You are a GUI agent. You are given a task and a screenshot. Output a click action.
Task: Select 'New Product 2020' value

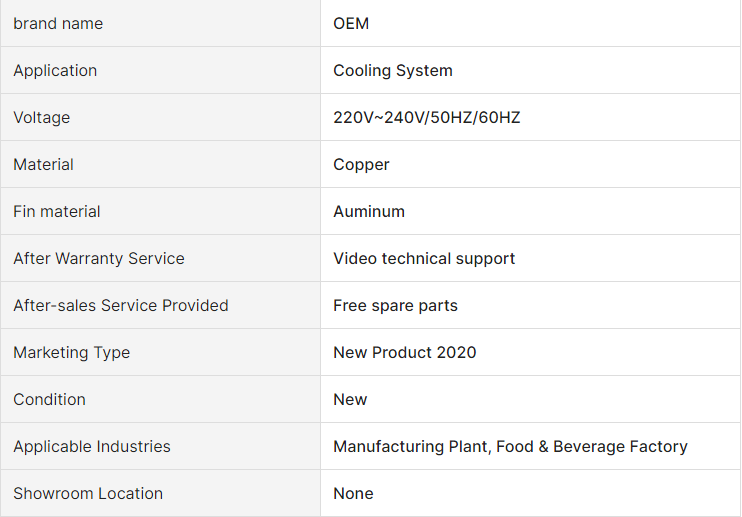[x=405, y=352]
